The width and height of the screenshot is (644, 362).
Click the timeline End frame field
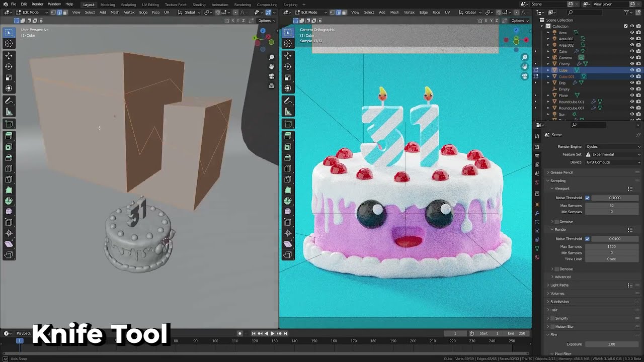(517, 333)
